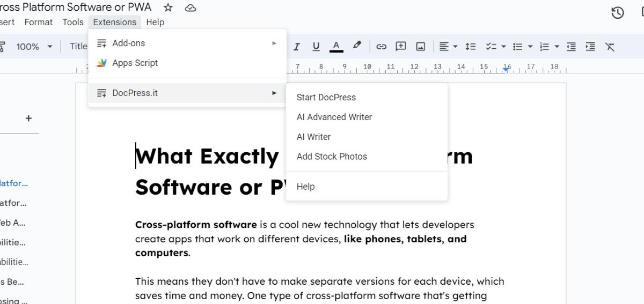The image size is (644, 304).
Task: Insert a link
Action: click(x=381, y=47)
